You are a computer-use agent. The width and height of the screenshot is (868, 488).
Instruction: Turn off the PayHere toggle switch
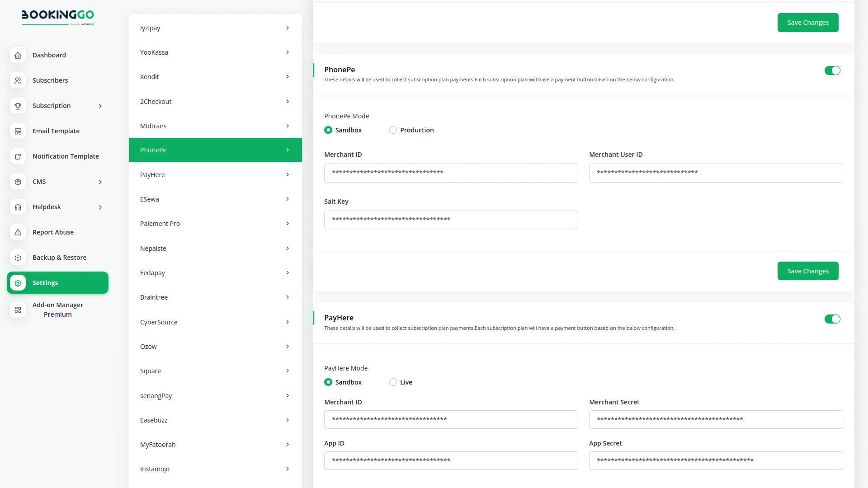832,319
